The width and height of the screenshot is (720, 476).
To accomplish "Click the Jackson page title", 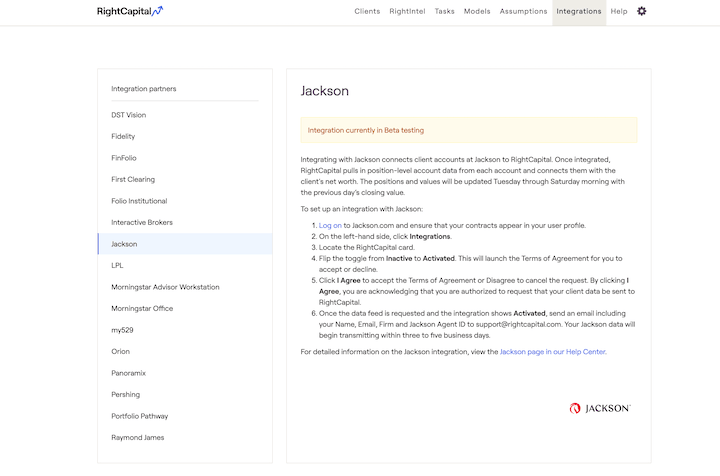I will (x=325, y=91).
